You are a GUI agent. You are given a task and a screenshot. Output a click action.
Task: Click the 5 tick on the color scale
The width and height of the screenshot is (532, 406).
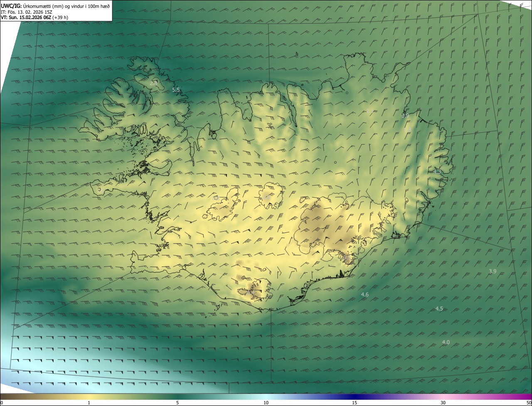click(x=177, y=403)
